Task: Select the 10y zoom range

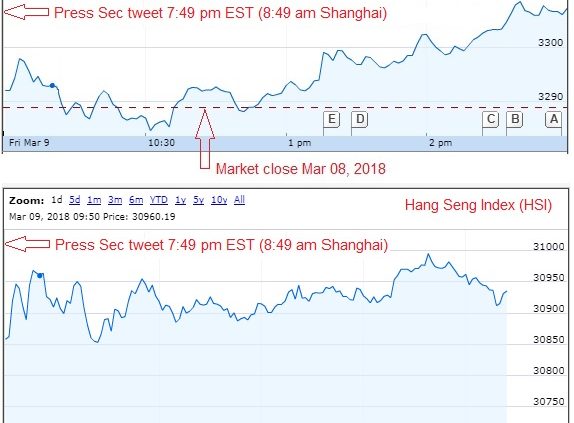Action: [219, 200]
